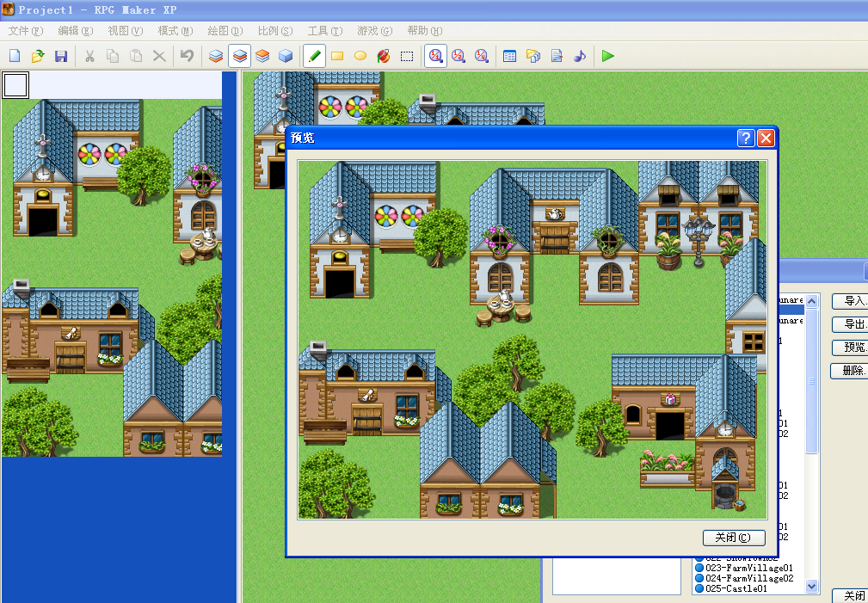Click the Delete X toolbar icon
This screenshot has width=868, height=603.
pos(159,56)
